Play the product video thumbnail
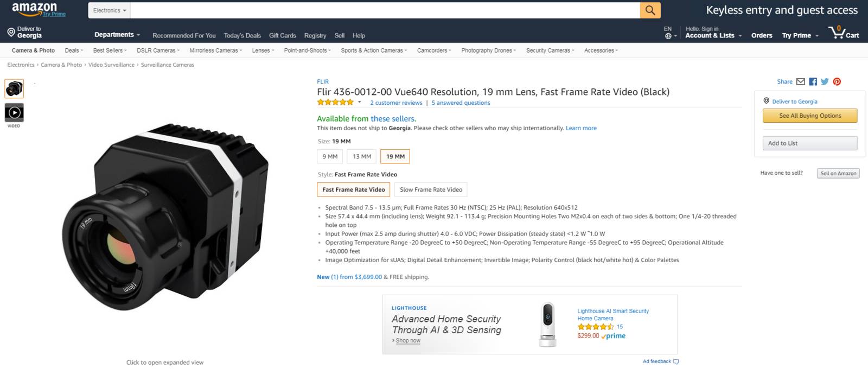868x387 pixels. tap(14, 113)
